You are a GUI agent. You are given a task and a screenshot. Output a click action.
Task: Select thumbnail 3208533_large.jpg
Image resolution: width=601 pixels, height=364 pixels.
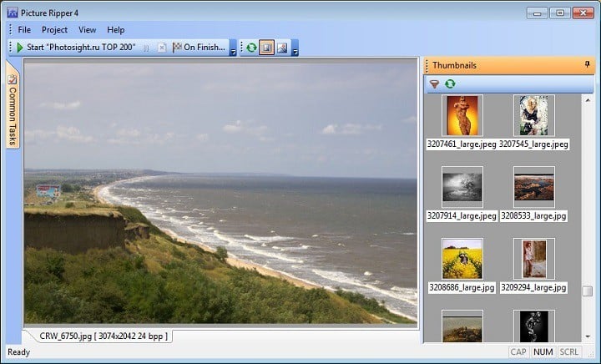tap(534, 187)
